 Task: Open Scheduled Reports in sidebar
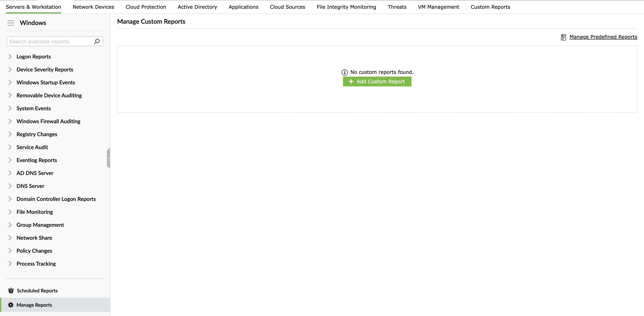point(37,291)
